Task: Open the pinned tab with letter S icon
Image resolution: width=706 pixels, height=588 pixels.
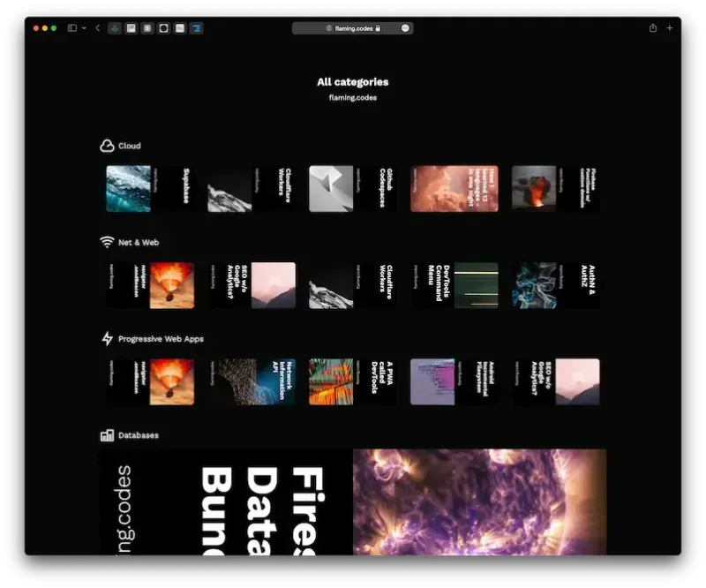Action: tap(147, 28)
